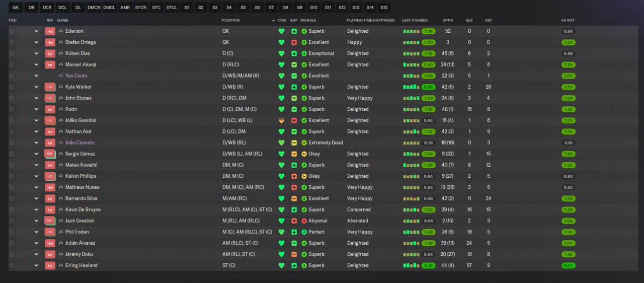
Task: Tick the selection circle for Rúben Dias
Action: (12, 53)
